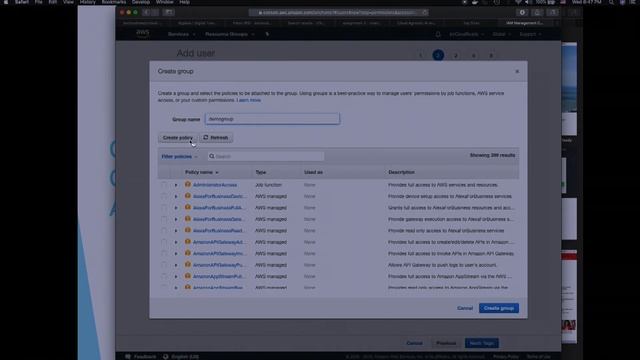Image resolution: width=640 pixels, height=360 pixels.
Task: Open the AdministratorAccess policy link
Action: point(215,185)
